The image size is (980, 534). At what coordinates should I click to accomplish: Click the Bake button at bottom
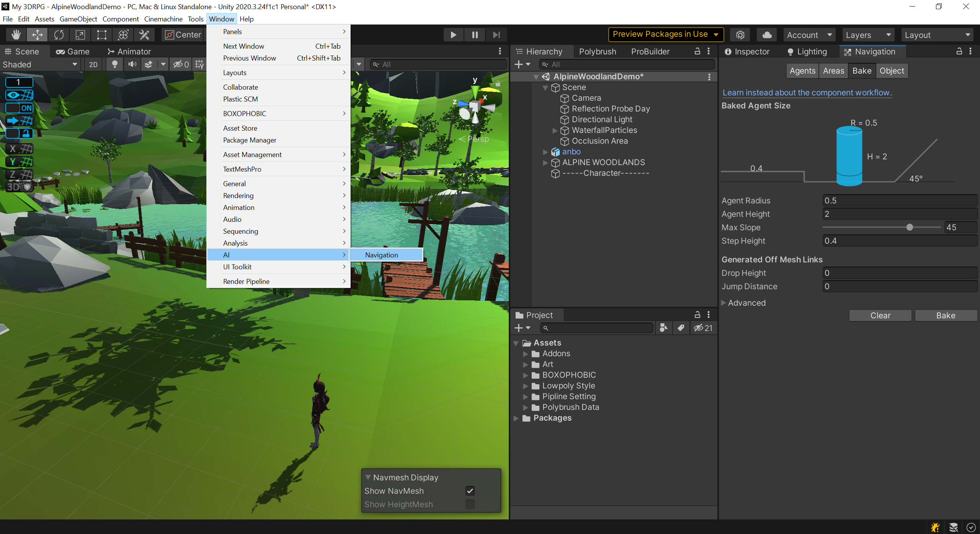click(x=946, y=315)
